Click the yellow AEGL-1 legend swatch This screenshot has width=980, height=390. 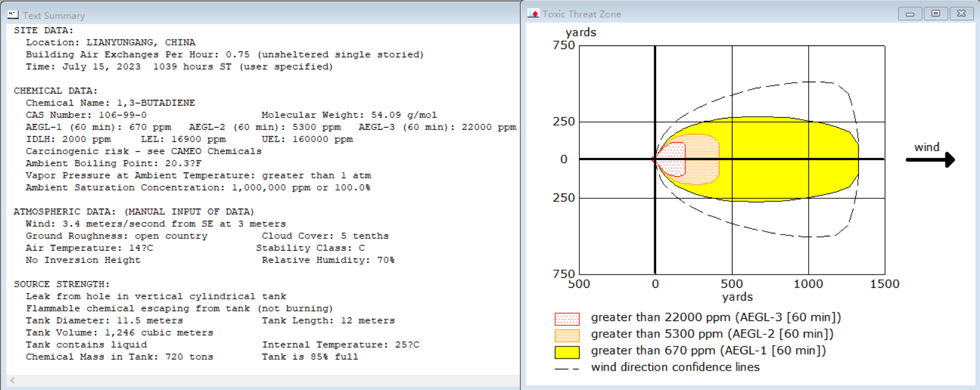(567, 352)
